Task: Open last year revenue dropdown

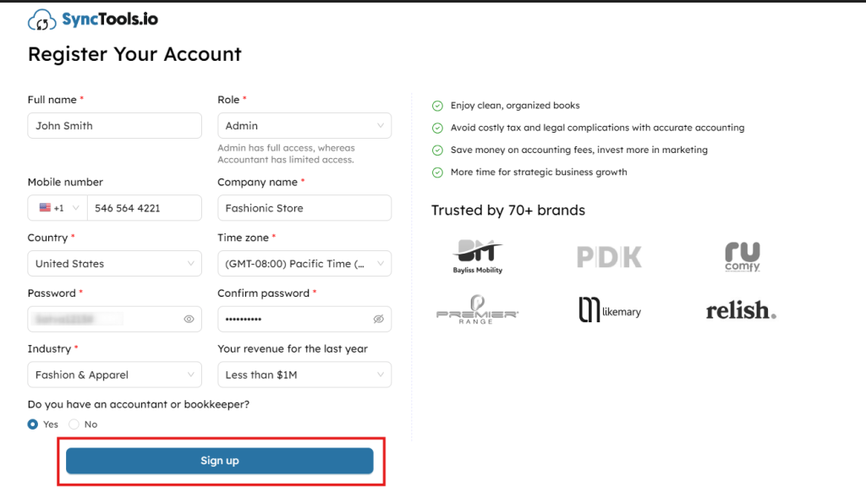Action: pos(304,375)
